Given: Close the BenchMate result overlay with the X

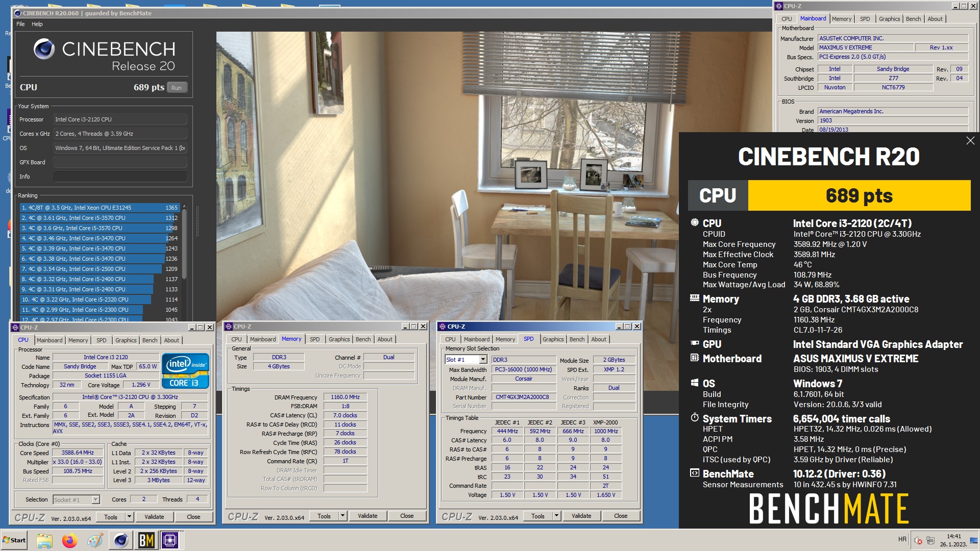Looking at the screenshot, I should point(970,141).
